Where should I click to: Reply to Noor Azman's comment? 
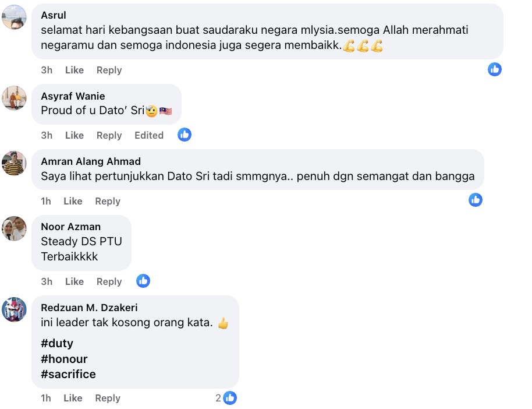[x=109, y=281]
